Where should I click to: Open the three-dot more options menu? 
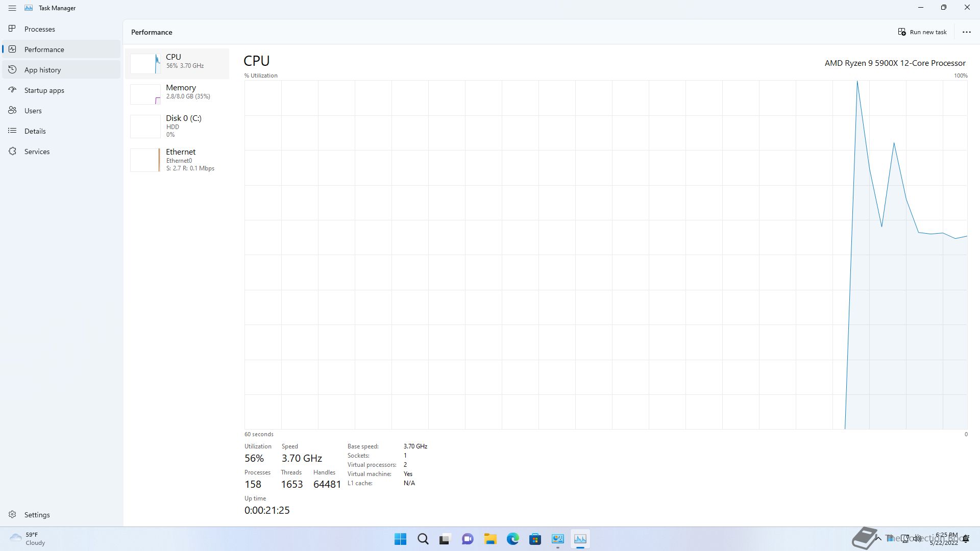(x=966, y=32)
